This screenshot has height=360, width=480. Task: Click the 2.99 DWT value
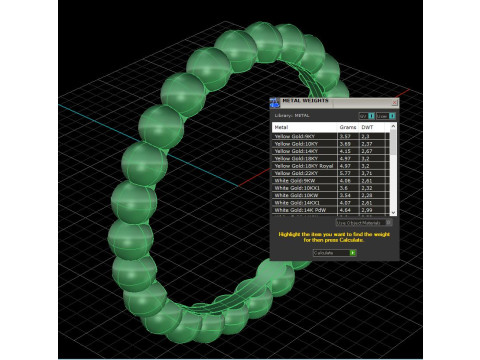point(367,210)
